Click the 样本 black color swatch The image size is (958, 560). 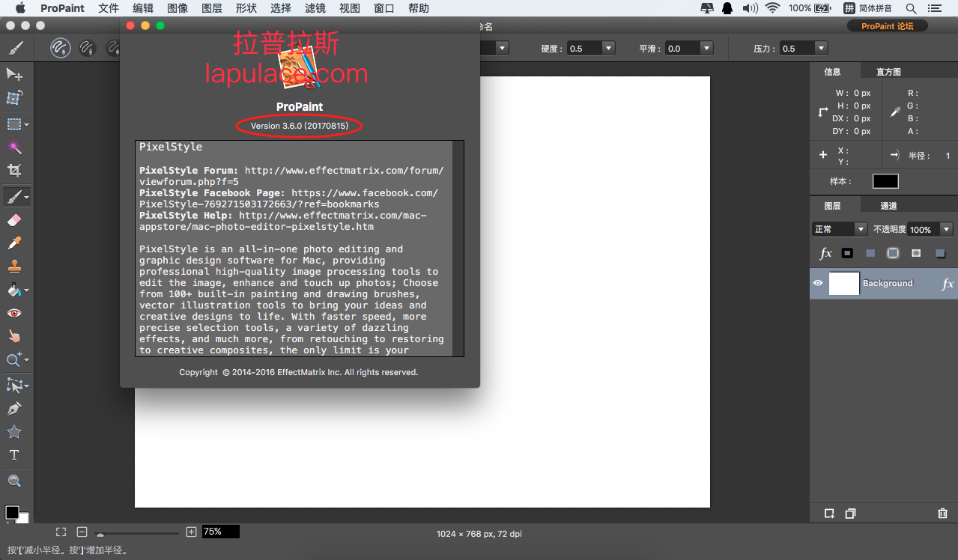(x=885, y=181)
